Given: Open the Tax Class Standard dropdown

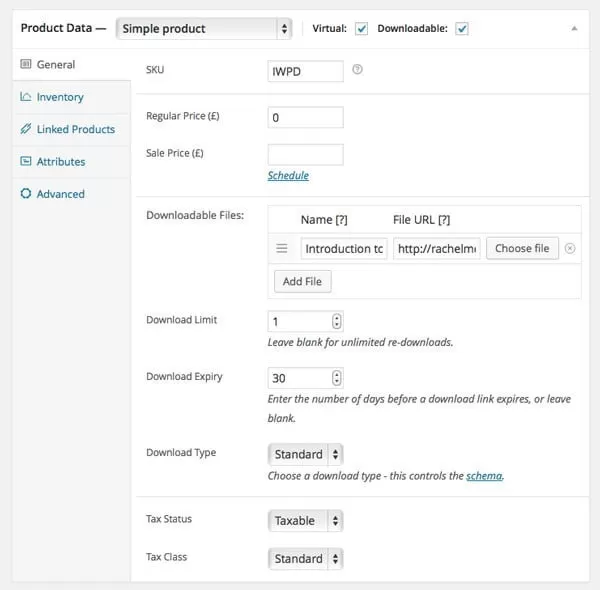Looking at the screenshot, I should [305, 559].
